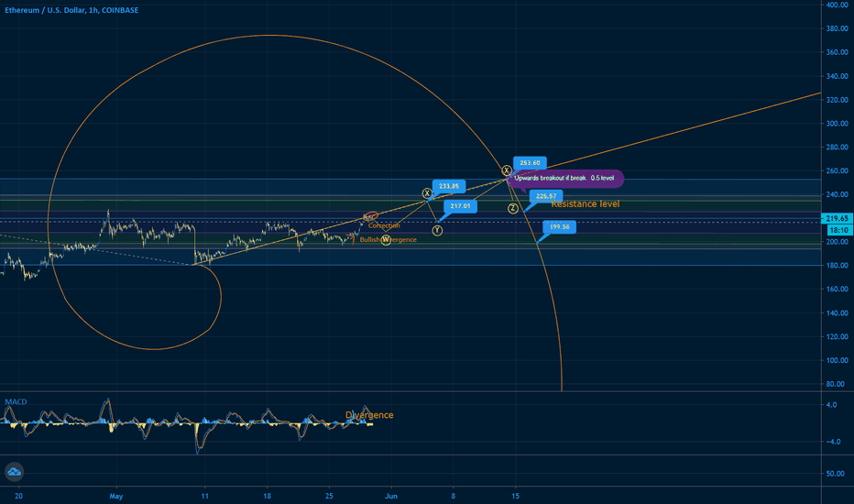Click the 253.60 price callout

(530, 163)
